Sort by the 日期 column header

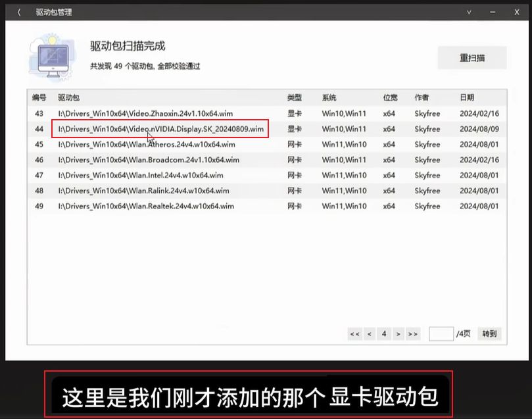click(x=466, y=97)
